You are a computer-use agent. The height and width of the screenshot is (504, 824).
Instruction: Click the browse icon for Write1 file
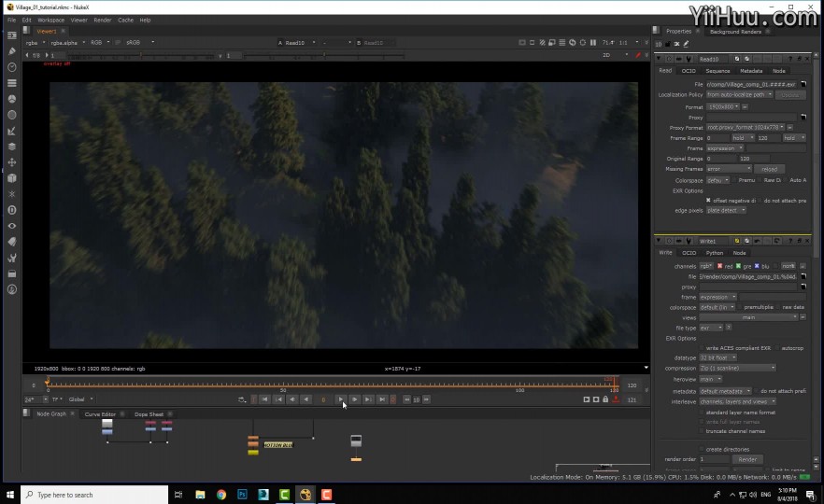pyautogui.click(x=803, y=276)
